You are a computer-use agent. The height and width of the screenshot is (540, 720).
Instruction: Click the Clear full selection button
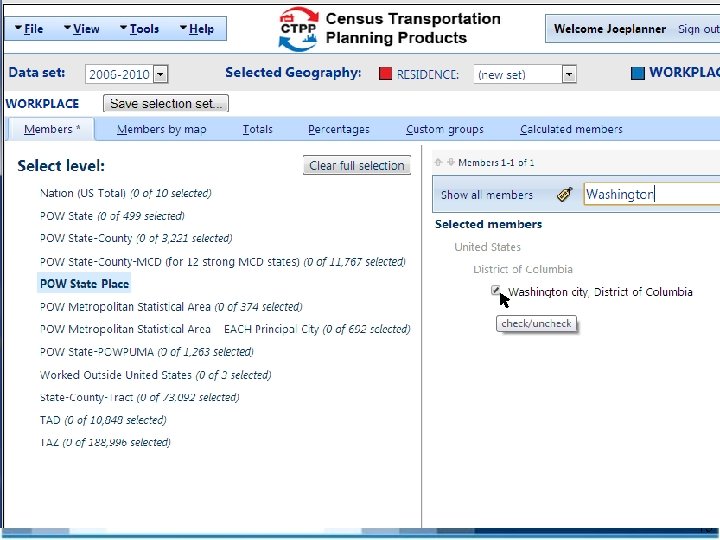[357, 165]
